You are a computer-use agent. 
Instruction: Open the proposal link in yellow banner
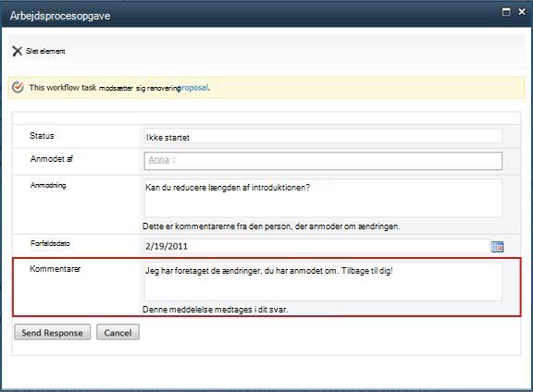(x=193, y=88)
